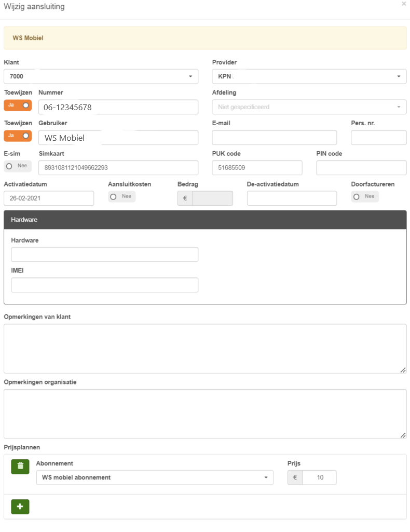The image size is (410, 532).
Task: Toggle the Toewijzen switch beside Nummer
Action: [18, 105]
